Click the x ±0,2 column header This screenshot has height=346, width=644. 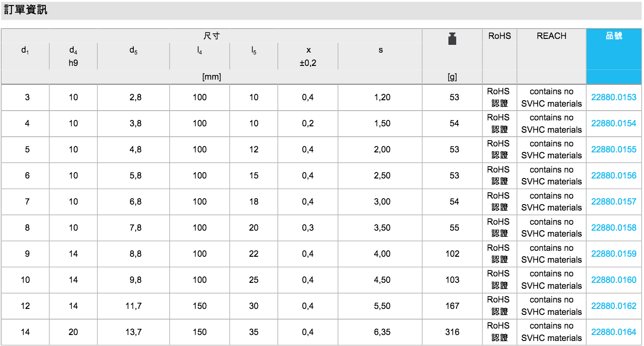(308, 56)
